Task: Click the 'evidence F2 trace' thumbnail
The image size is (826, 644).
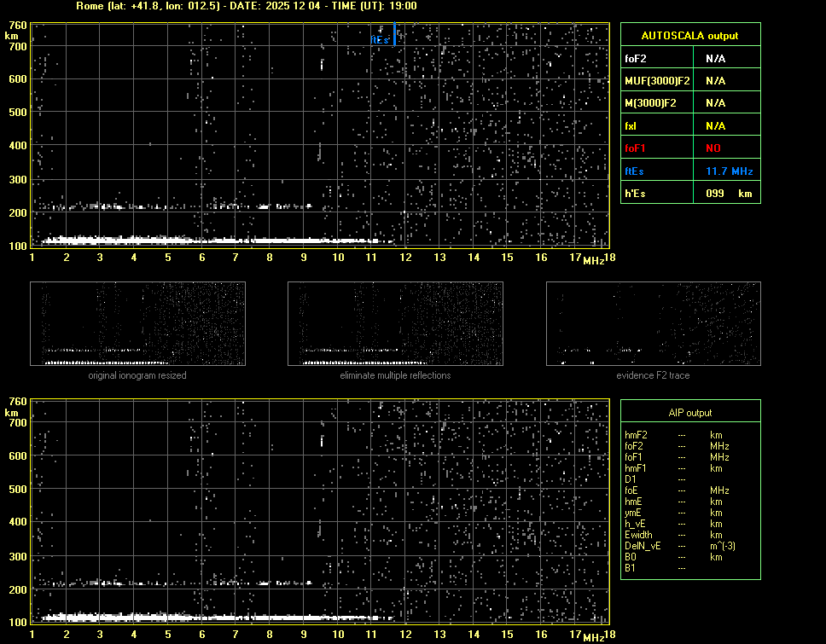Action: click(x=653, y=324)
